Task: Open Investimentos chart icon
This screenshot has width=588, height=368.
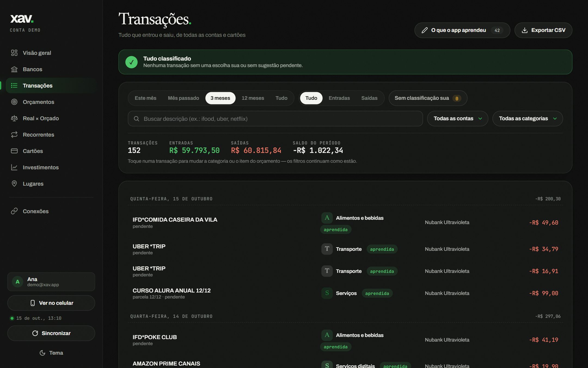Action: click(14, 167)
